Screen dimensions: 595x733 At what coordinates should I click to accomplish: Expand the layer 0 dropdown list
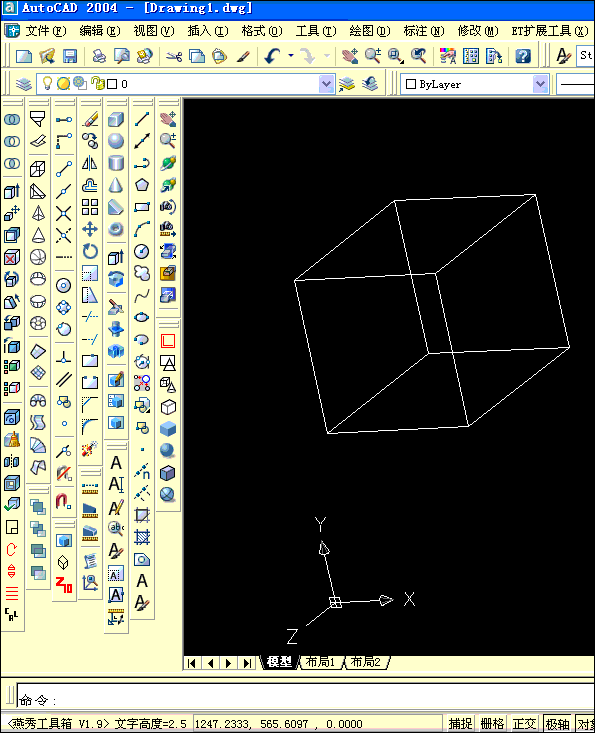326,84
